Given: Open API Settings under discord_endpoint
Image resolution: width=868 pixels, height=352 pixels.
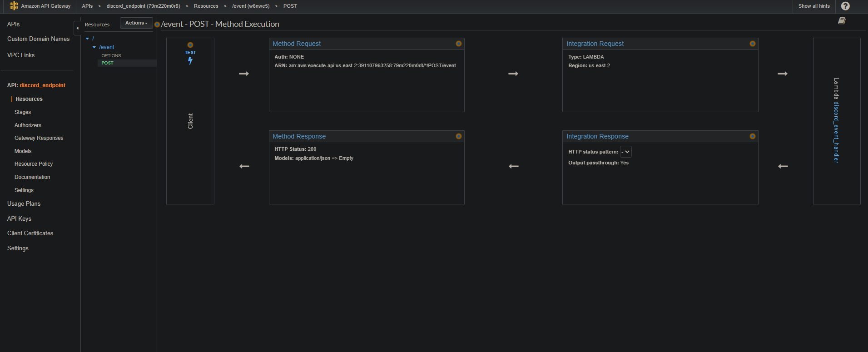Looking at the screenshot, I should [24, 190].
